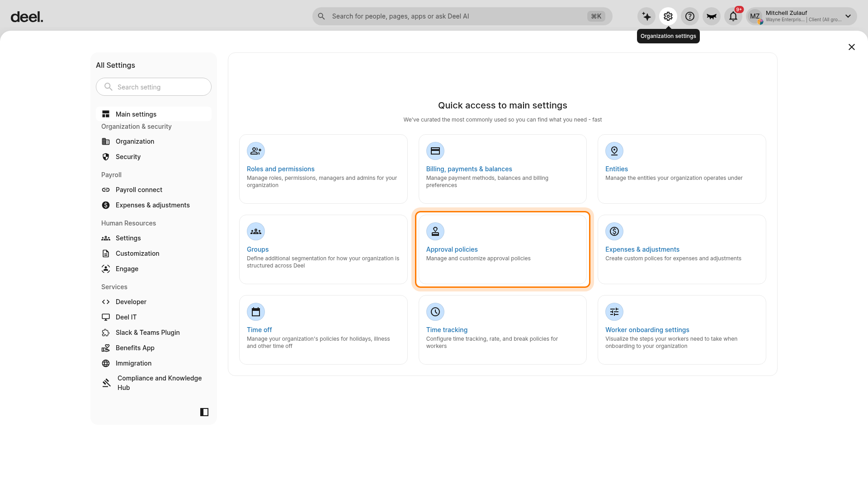The width and height of the screenshot is (868, 488).
Task: Click the ⌘K shortcut badge
Action: [596, 16]
